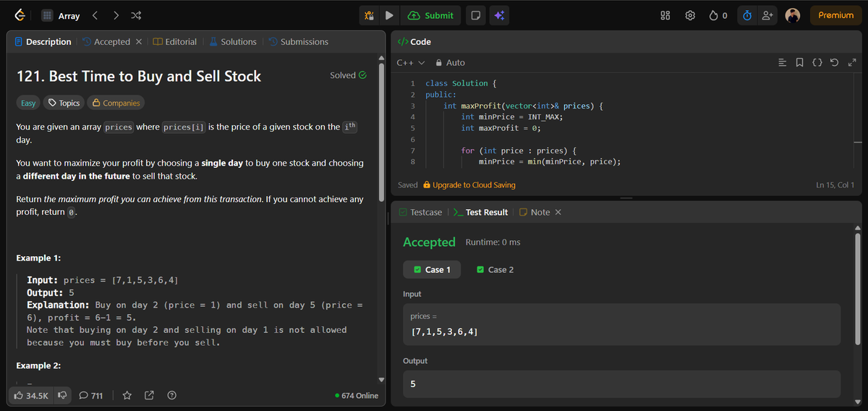This screenshot has height=411, width=868.
Task: Submit the solution
Action: point(430,15)
